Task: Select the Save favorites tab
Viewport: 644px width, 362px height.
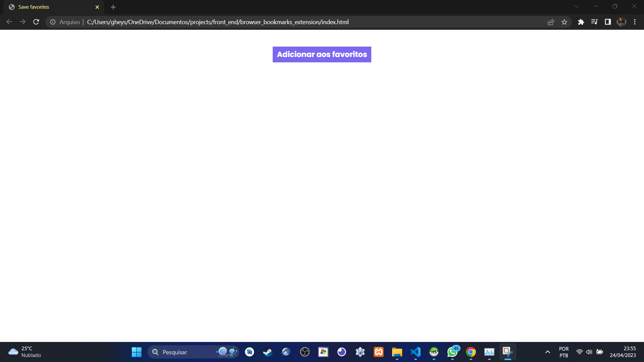Action: [50, 7]
